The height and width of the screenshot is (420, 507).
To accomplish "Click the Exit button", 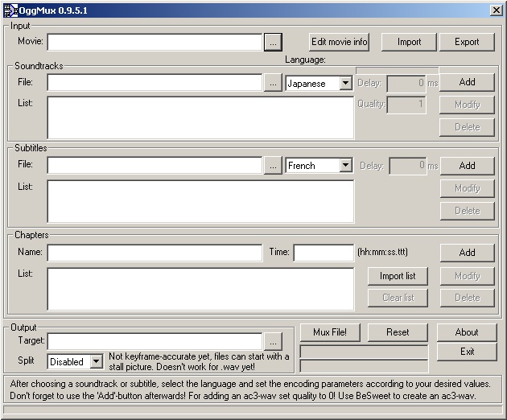I will pos(467,352).
